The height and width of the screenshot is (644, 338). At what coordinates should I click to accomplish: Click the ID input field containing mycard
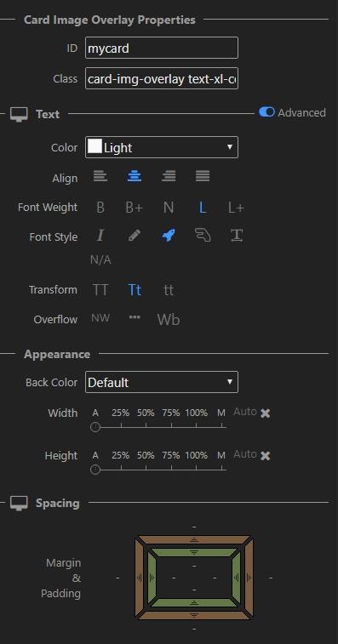point(162,48)
